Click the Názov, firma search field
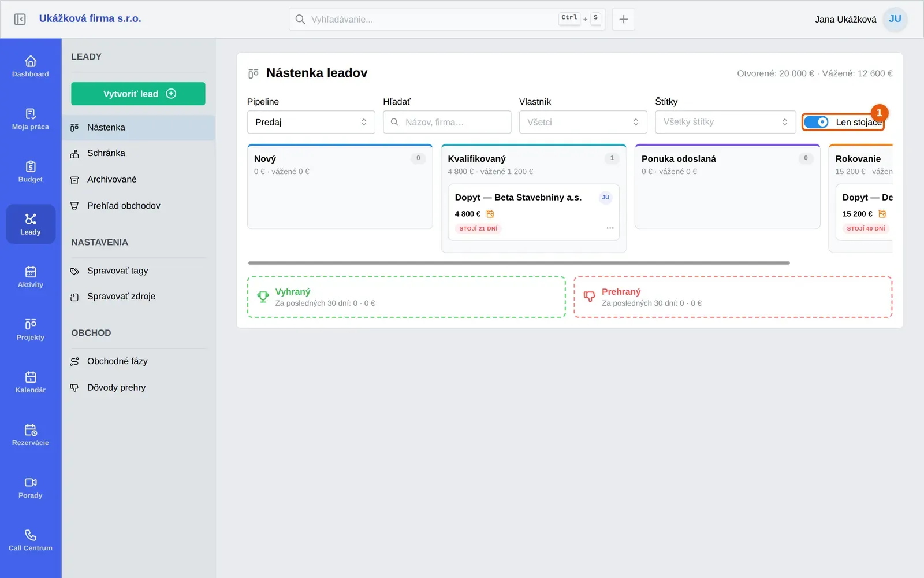This screenshot has width=924, height=578. tap(447, 122)
